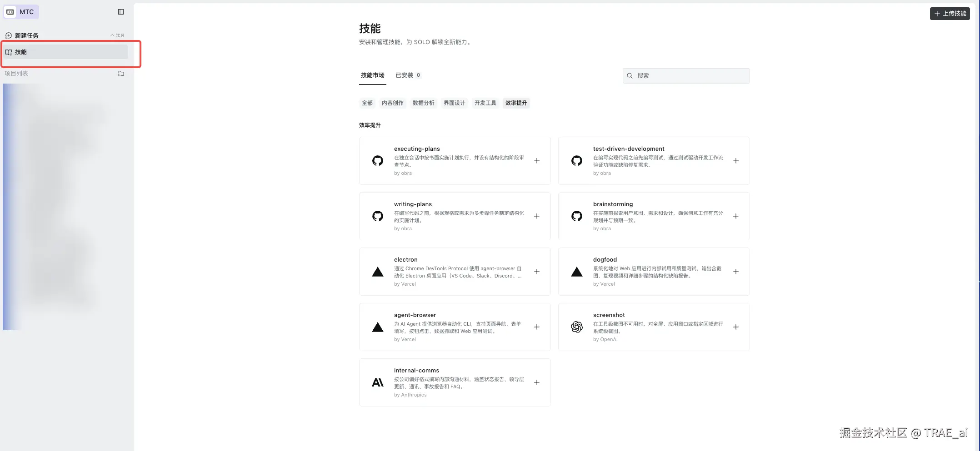Install the dogfood skill

point(736,272)
